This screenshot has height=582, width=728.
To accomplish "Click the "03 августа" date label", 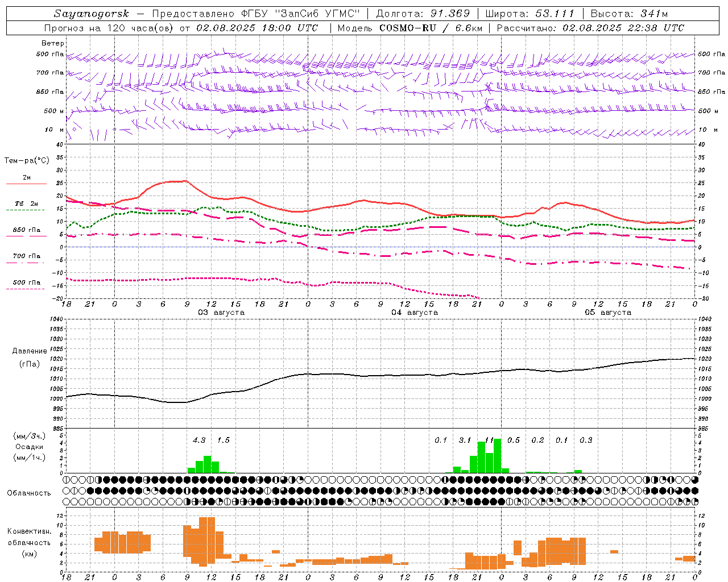I will click(221, 313).
